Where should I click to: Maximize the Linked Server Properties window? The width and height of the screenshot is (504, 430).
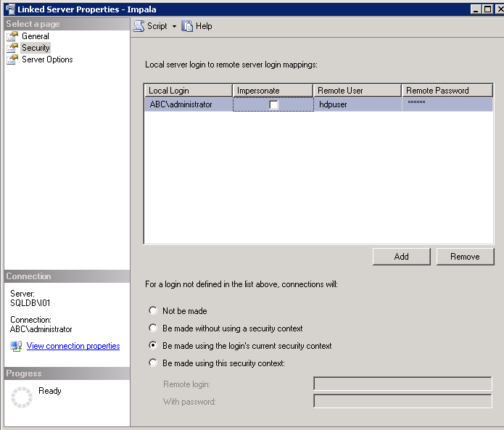coord(487,9)
